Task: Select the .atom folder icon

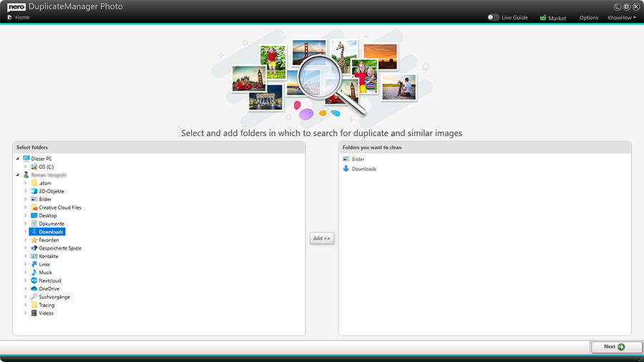Action: (34, 183)
